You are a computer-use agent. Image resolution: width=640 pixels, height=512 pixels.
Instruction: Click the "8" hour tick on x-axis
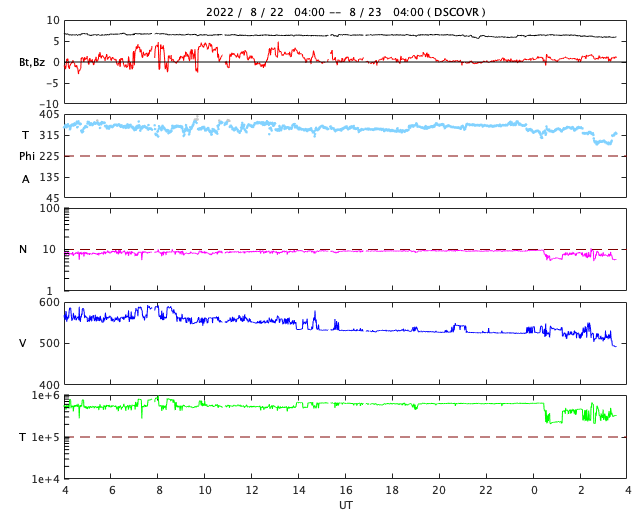[159, 490]
